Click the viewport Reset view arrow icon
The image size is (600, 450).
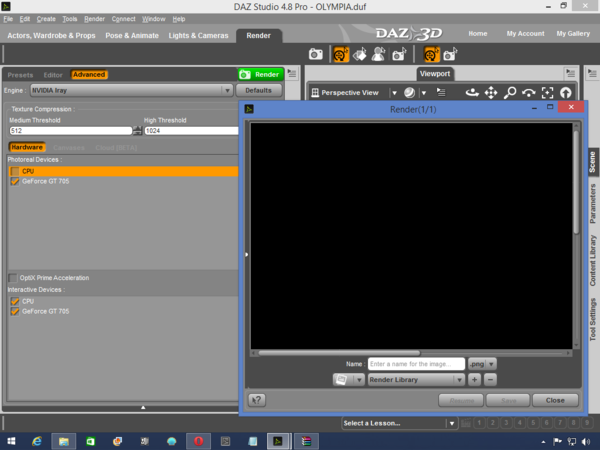(566, 93)
